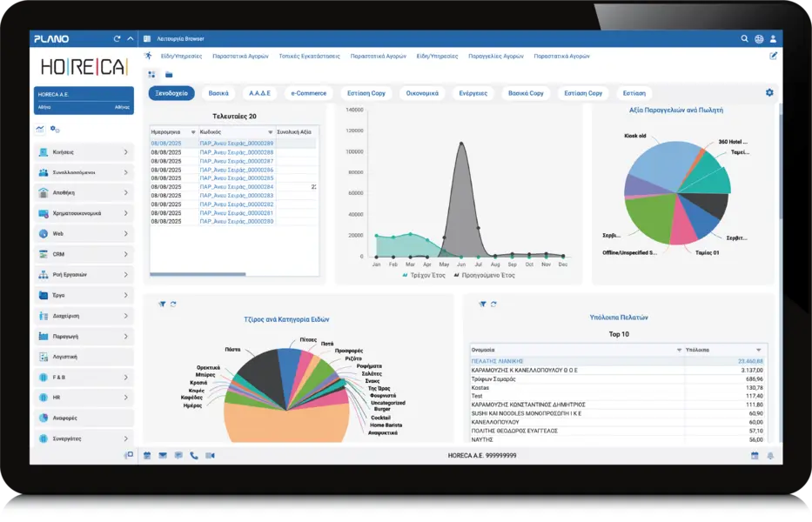Open the Ονομασία column filter dropdown

(680, 351)
